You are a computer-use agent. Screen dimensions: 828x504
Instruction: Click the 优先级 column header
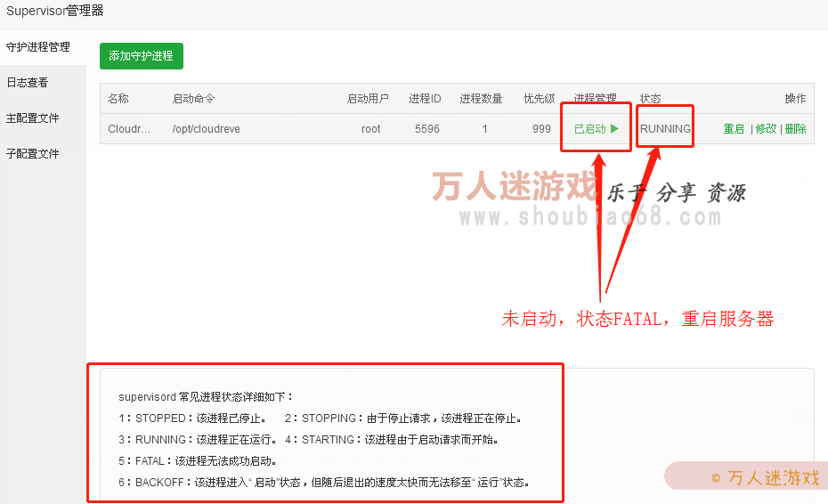click(x=540, y=99)
